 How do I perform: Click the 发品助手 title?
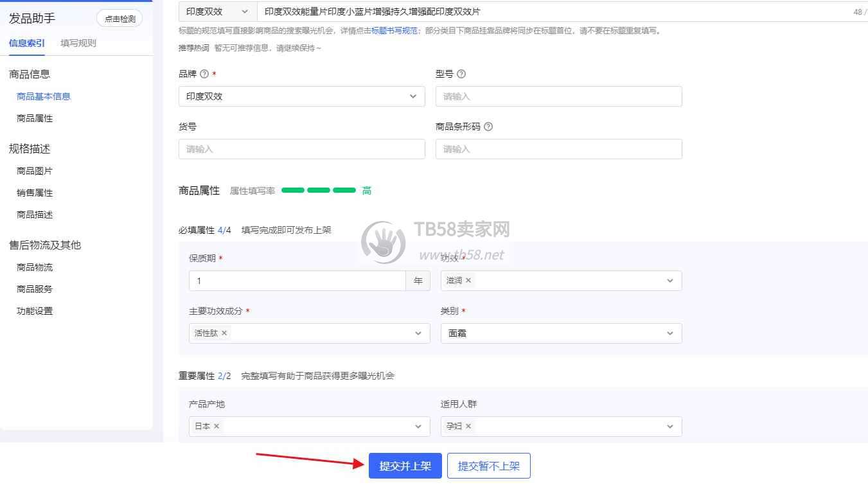tap(32, 19)
